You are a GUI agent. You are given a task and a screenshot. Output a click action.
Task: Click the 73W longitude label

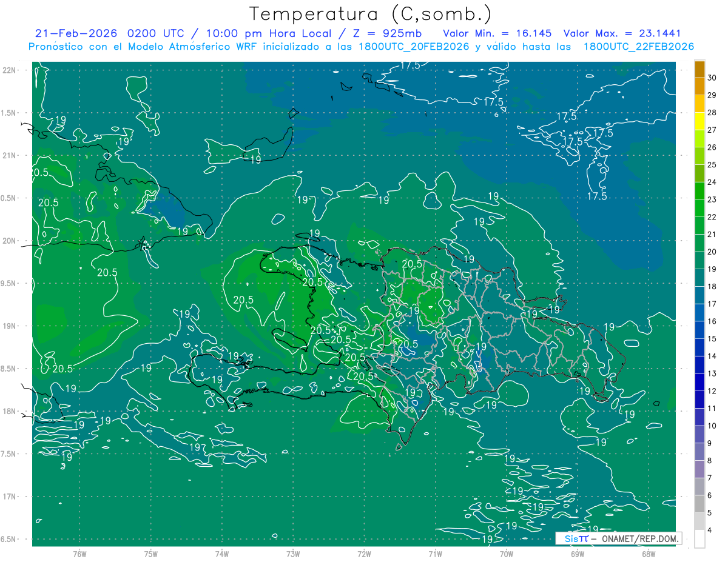(293, 554)
